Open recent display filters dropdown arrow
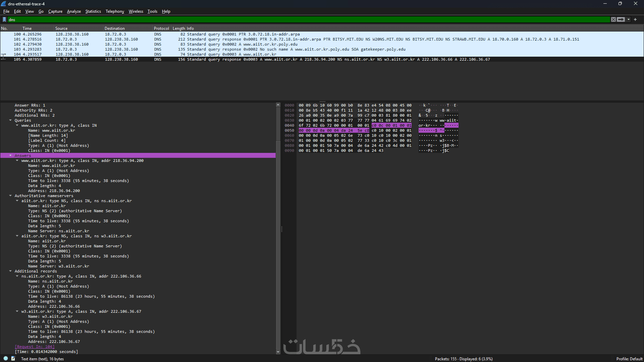Viewport: 644px width, 362px height. 629,20
